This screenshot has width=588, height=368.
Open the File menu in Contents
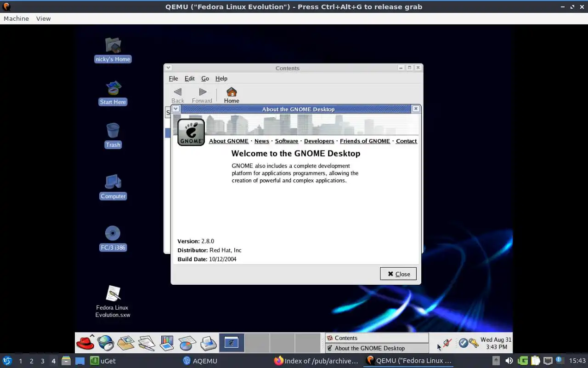coord(173,78)
